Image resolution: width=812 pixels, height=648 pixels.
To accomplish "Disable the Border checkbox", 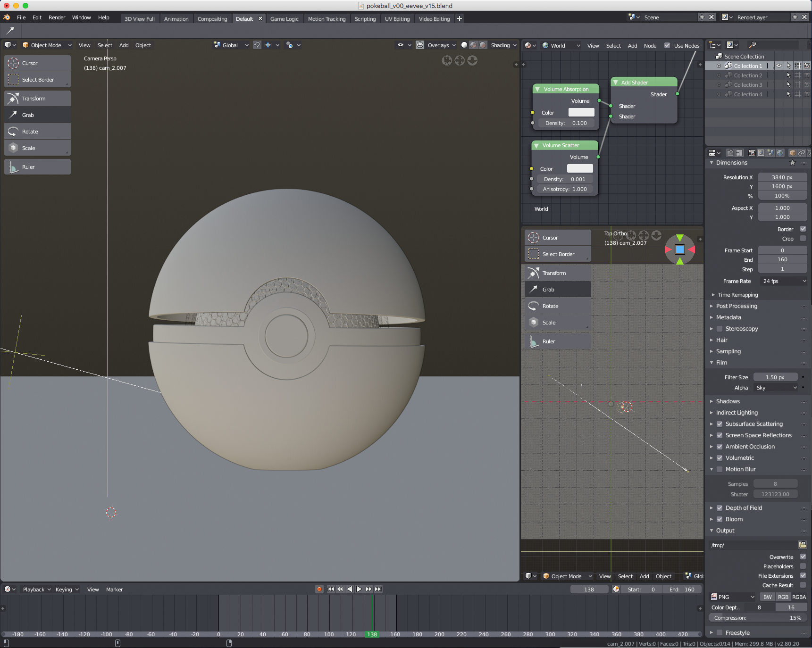I will tap(803, 229).
